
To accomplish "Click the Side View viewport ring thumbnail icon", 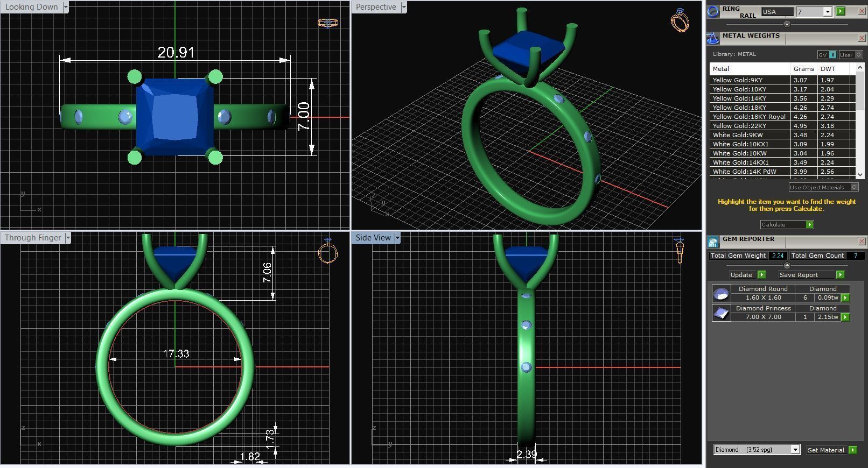I will 679,251.
